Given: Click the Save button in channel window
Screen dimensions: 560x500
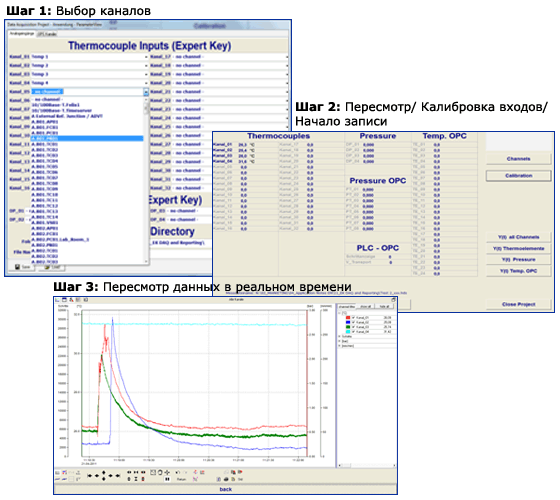Looking at the screenshot, I should click(x=22, y=267).
